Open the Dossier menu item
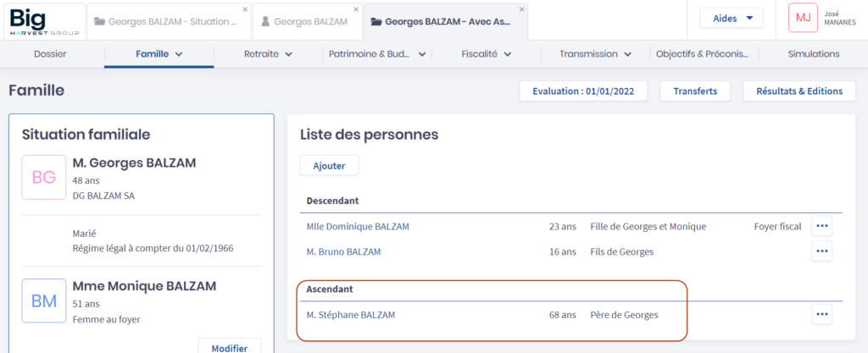Image resolution: width=868 pixels, height=353 pixels. click(x=50, y=54)
